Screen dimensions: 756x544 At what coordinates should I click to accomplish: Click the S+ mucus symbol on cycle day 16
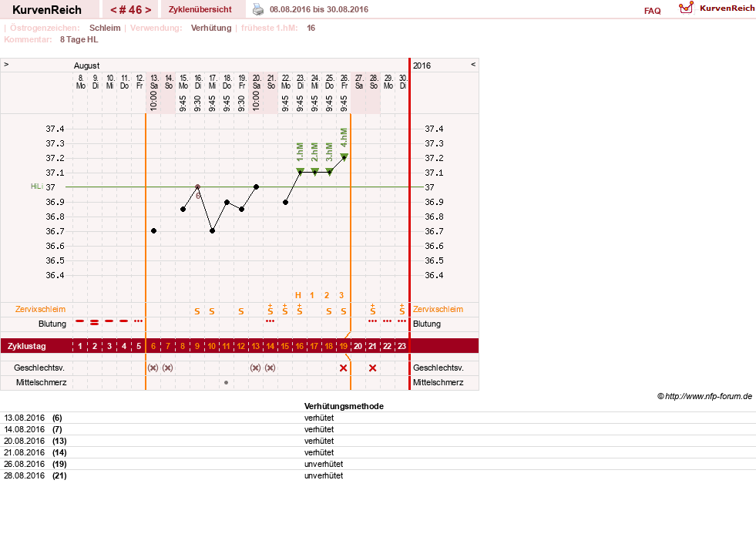(300, 310)
